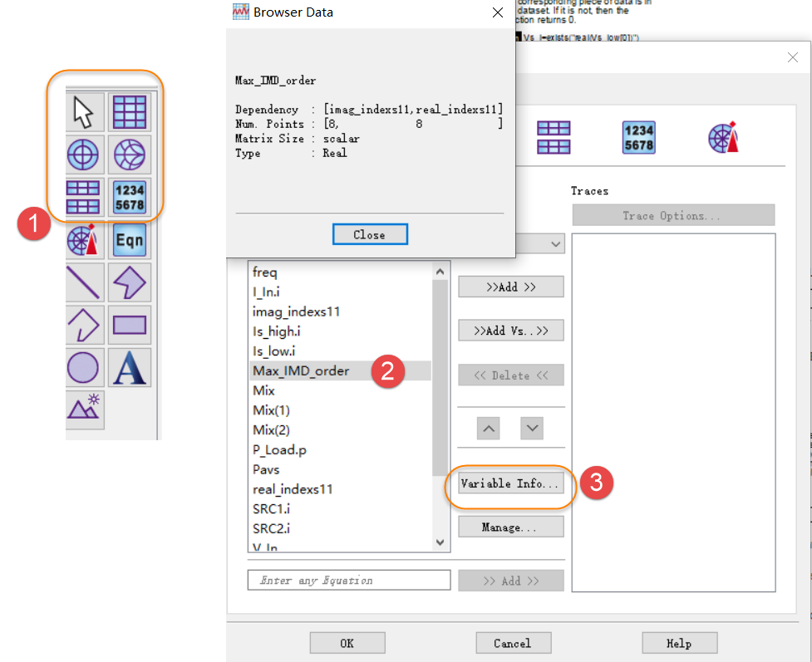This screenshot has width=812, height=662.
Task: Select Pavs variable
Action: pos(340,469)
